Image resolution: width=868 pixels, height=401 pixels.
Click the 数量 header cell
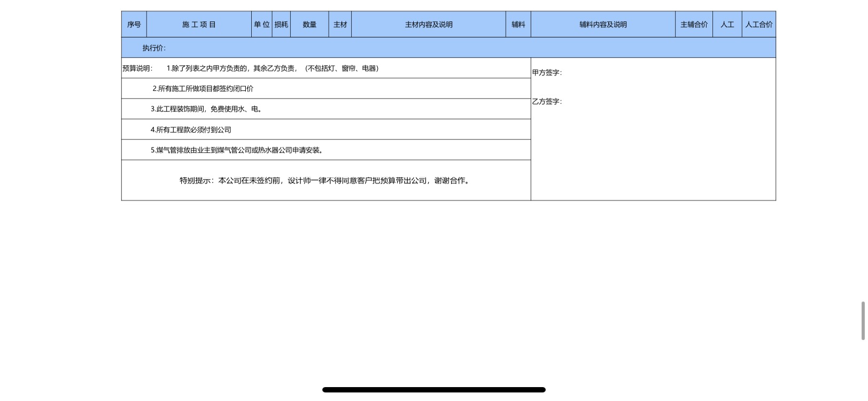click(x=309, y=25)
